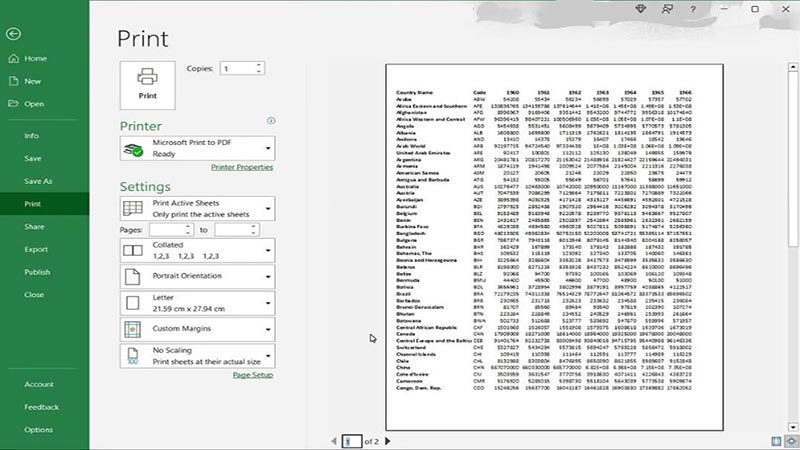Increase copies with the up spinner

point(259,65)
